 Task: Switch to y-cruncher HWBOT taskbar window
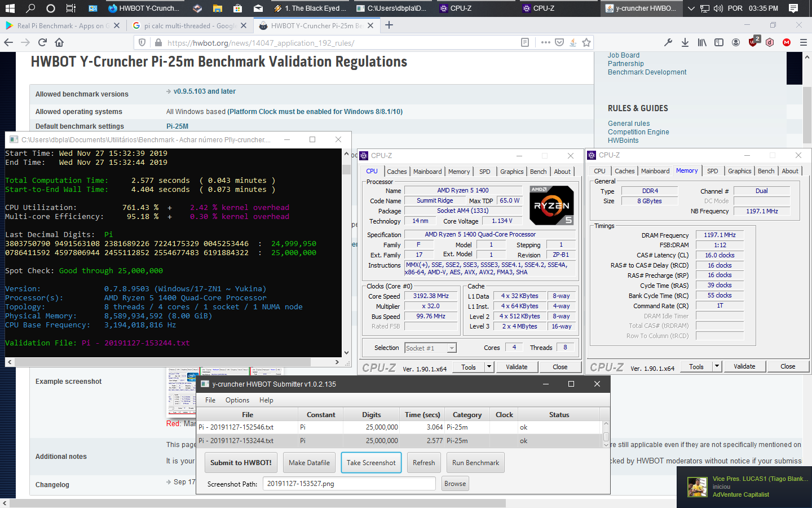click(x=641, y=8)
